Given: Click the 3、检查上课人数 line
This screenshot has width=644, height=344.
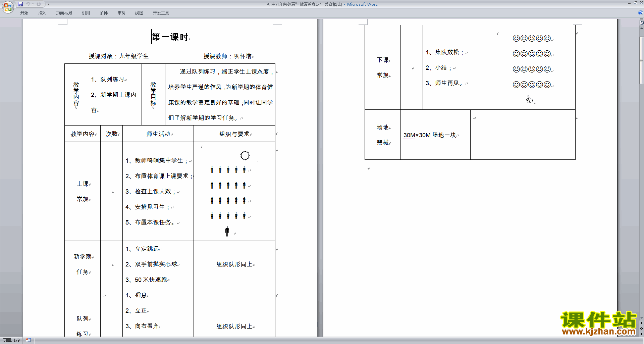Looking at the screenshot, I should 151,191.
